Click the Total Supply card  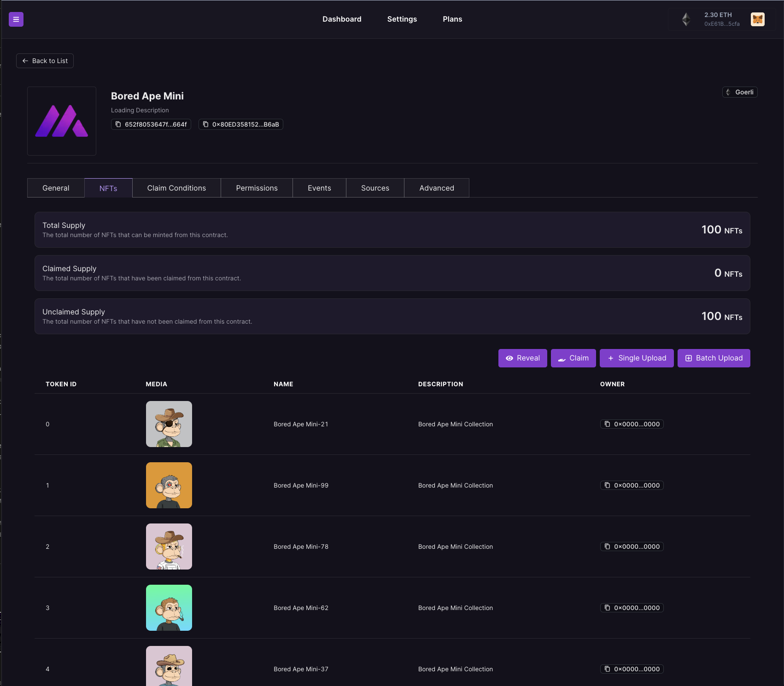[392, 230]
